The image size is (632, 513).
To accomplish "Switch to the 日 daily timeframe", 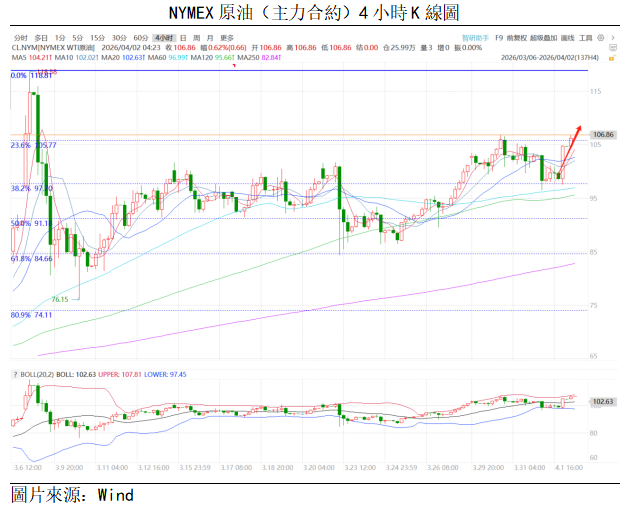I will tap(182, 37).
